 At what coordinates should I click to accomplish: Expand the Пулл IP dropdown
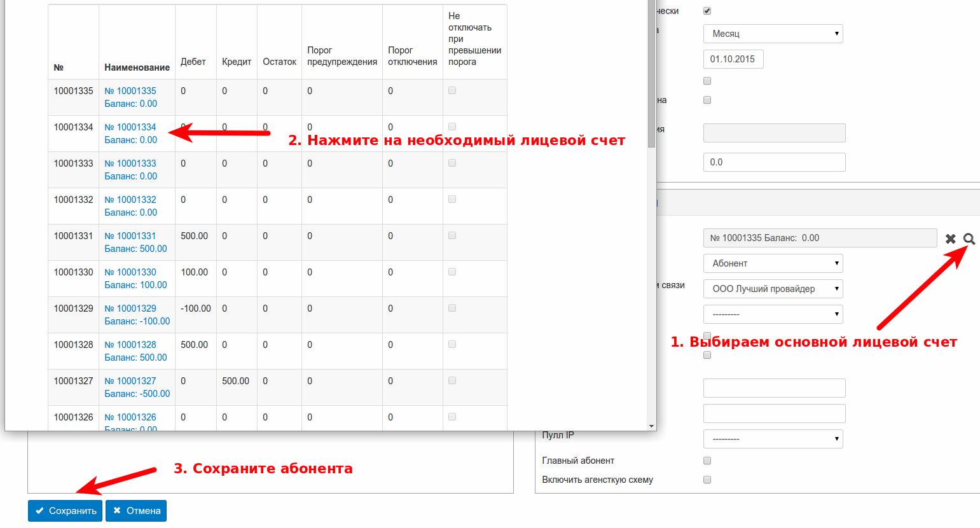(773, 439)
